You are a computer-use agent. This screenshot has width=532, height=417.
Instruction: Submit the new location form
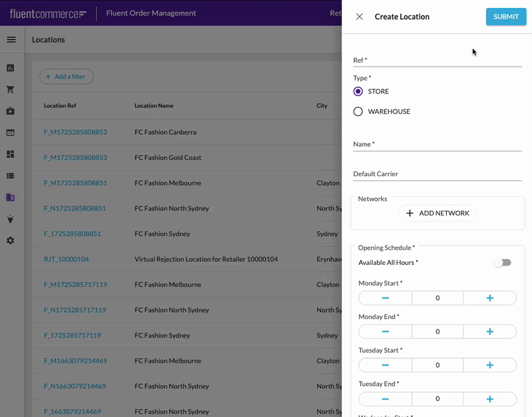(505, 17)
